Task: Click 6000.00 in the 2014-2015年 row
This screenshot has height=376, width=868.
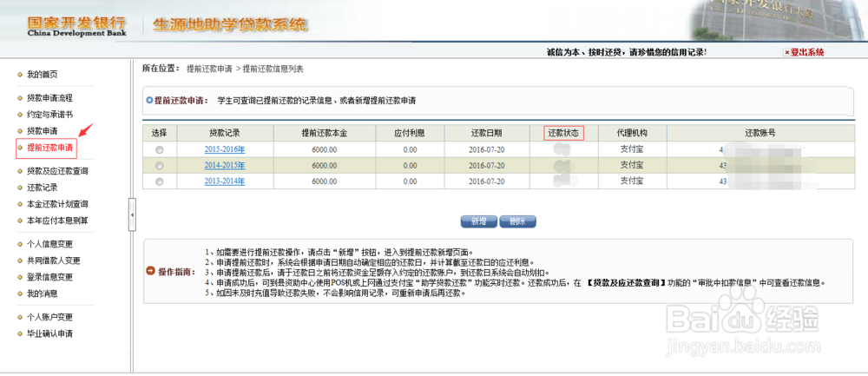Action: (324, 166)
